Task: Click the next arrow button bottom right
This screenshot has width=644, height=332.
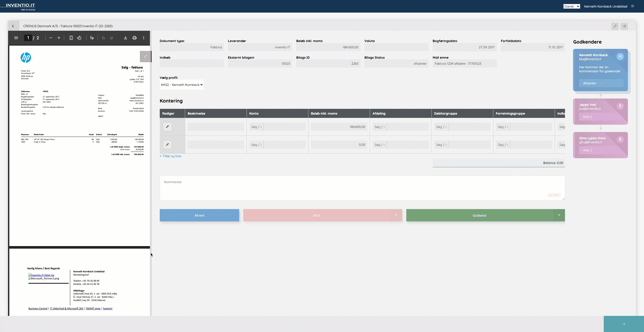Action: click(624, 324)
